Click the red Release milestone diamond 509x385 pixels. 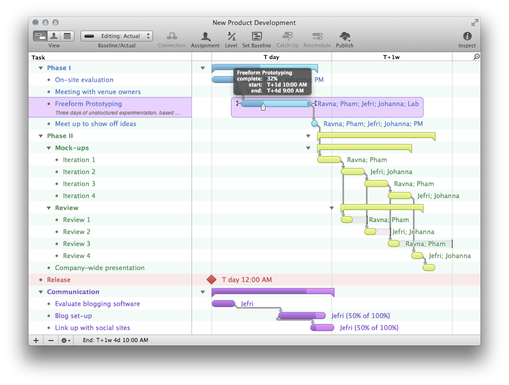[211, 280]
